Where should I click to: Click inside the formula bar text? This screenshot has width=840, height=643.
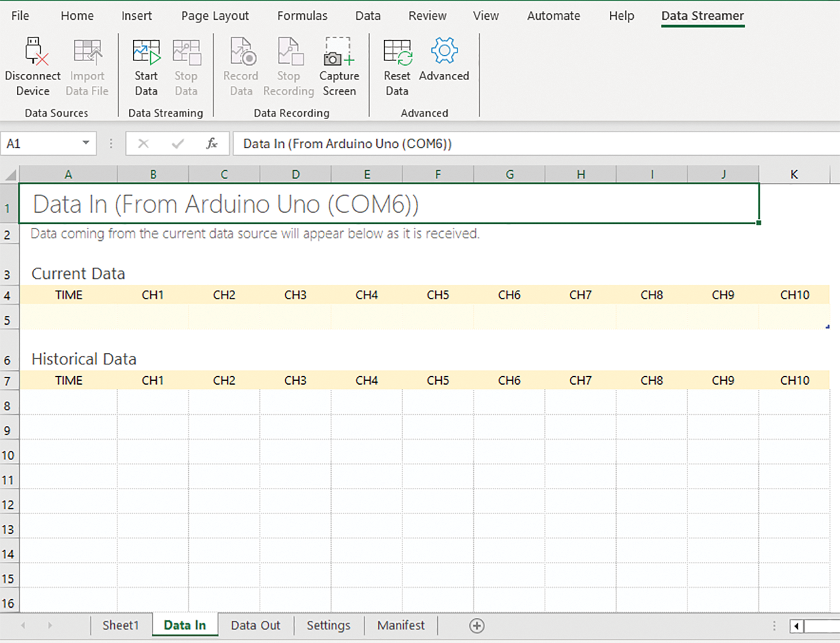pyautogui.click(x=347, y=144)
